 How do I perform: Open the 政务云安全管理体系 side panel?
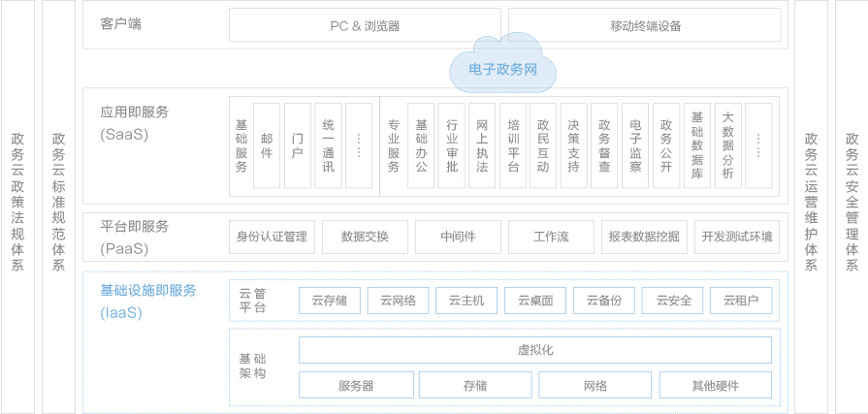tap(852, 207)
